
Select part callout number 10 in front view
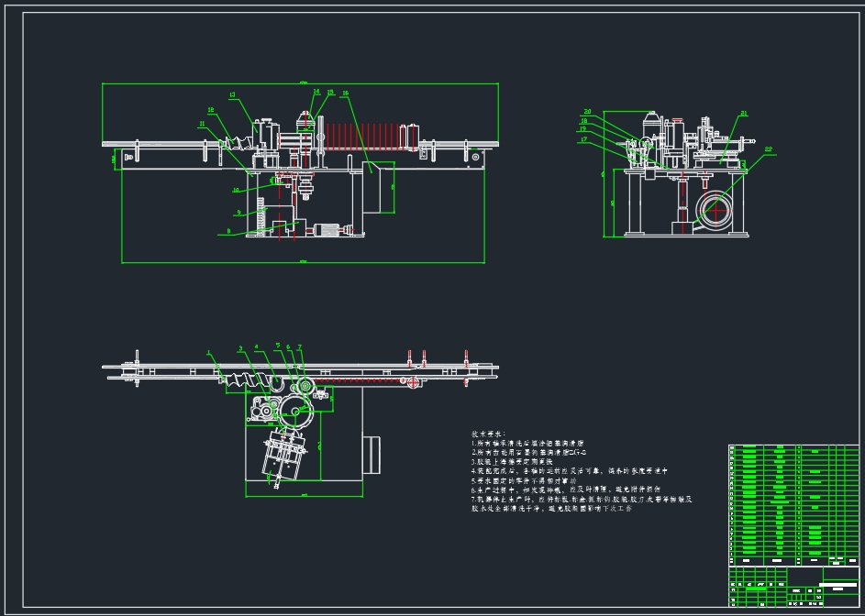(x=236, y=191)
